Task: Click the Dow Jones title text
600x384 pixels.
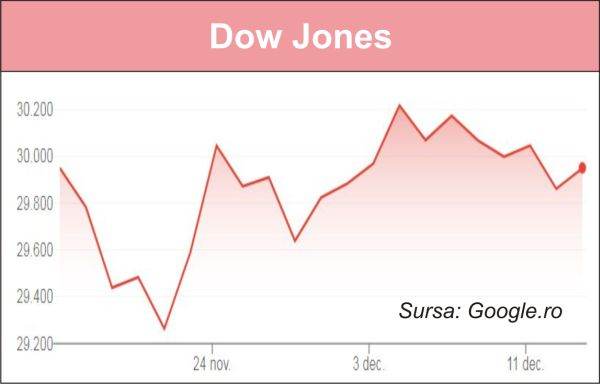Action: click(300, 36)
